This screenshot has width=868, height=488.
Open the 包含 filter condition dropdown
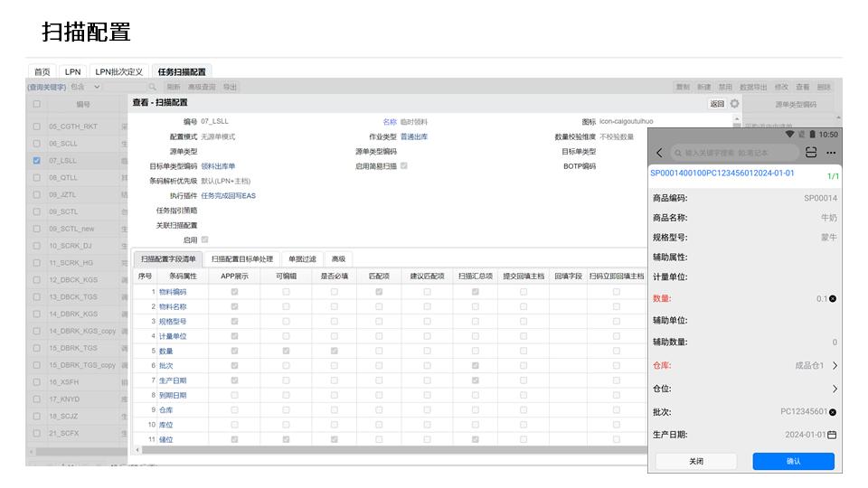[x=97, y=87]
